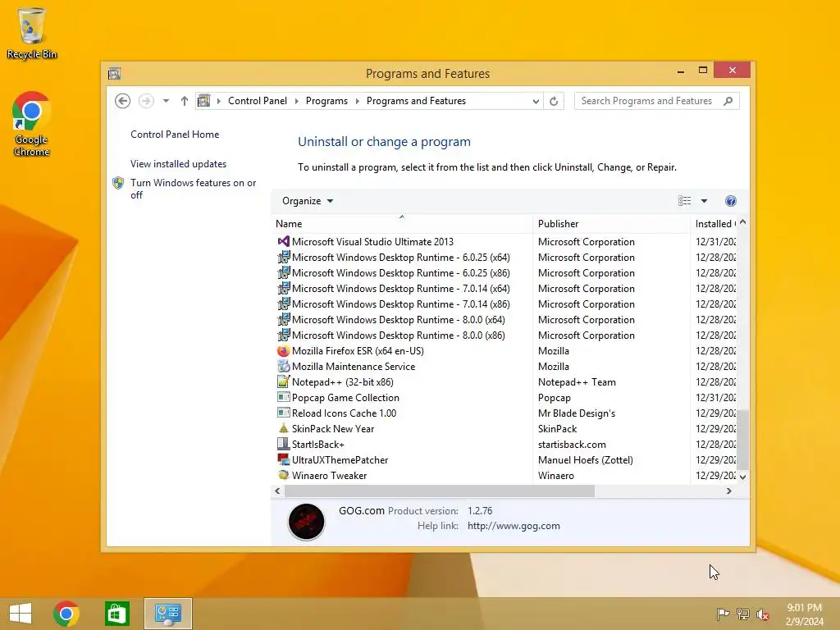Screen dimensions: 840x630
Task: Click the http://www.gog.com help link
Action: coord(514,526)
